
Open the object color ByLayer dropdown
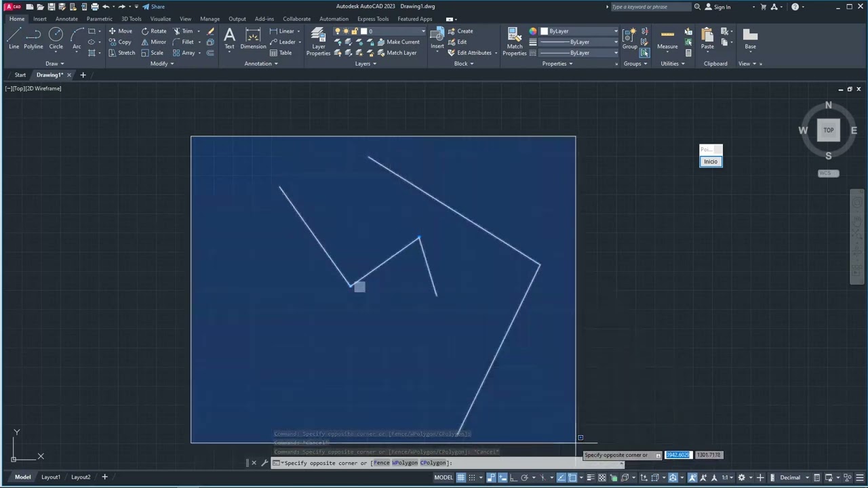579,31
